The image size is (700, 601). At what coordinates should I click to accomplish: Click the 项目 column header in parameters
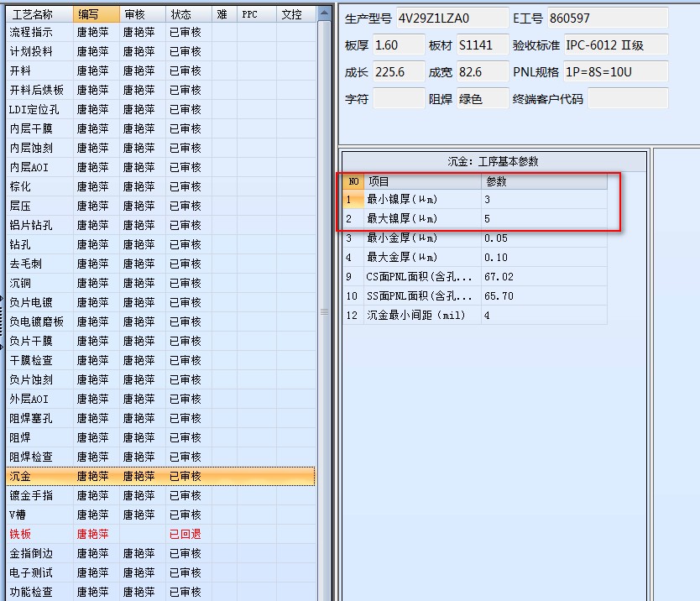click(422, 181)
